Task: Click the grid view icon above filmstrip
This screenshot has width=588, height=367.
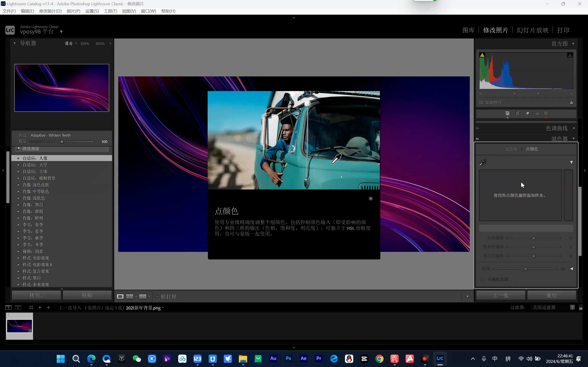Action: tap(31, 308)
